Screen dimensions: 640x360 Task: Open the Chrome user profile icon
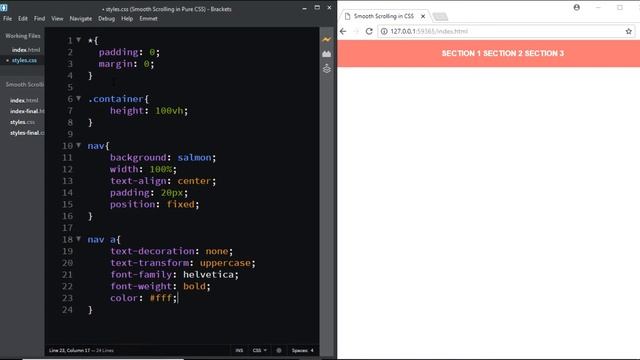tap(576, 7)
